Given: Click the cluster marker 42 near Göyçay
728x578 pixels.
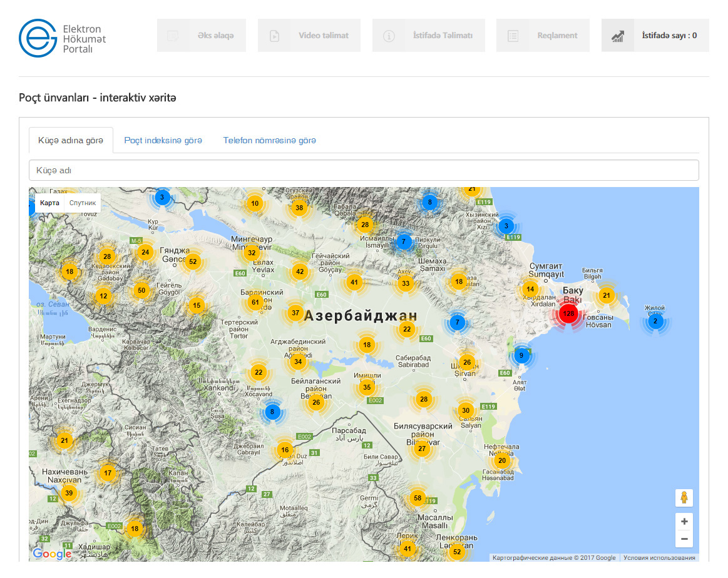Looking at the screenshot, I should click(x=300, y=272).
